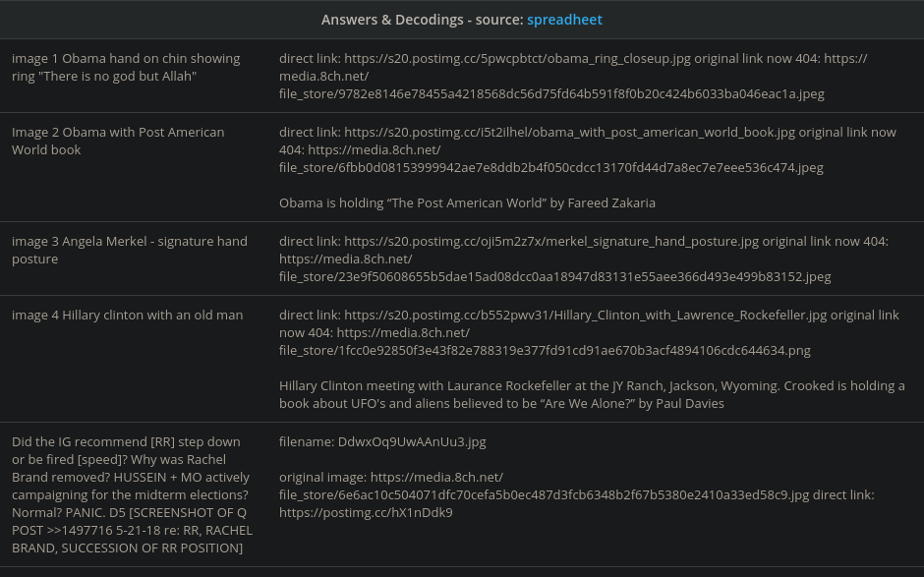Select the 'Image 2 Obama with Post American' cell
Viewport: 924px width, 577px height.
click(x=118, y=141)
